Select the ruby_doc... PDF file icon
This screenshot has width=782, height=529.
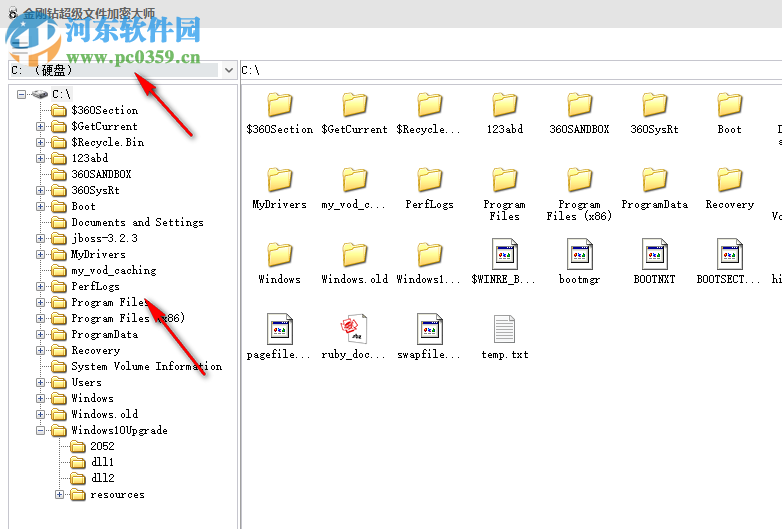[x=355, y=329]
